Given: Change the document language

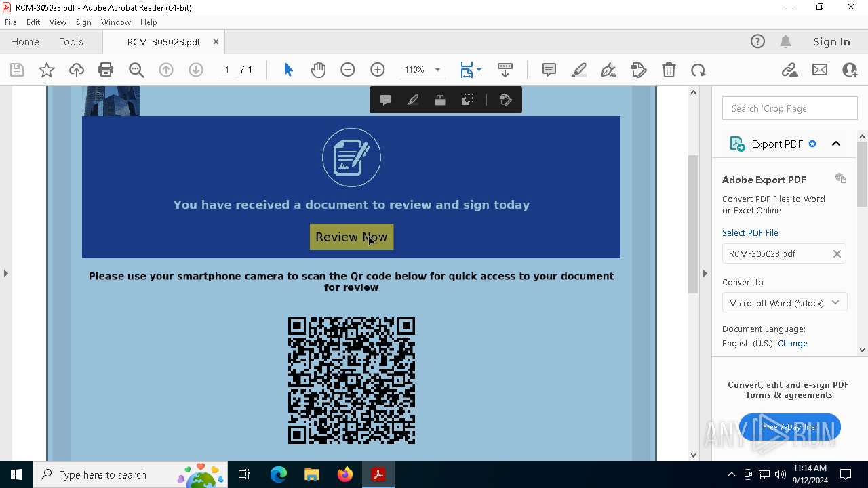Looking at the screenshot, I should pyautogui.click(x=792, y=344).
